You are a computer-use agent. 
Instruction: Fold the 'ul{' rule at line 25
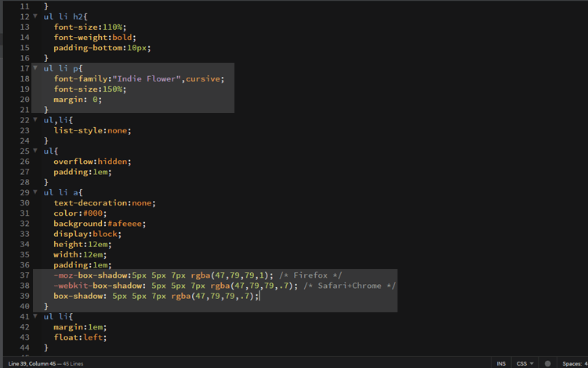(35, 151)
